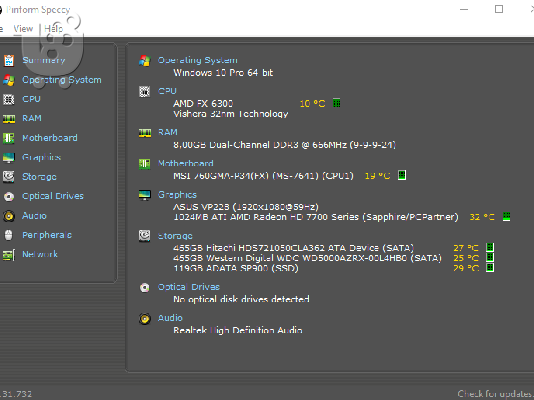Click the Check for updates link
534x400 pixels.
[496, 394]
